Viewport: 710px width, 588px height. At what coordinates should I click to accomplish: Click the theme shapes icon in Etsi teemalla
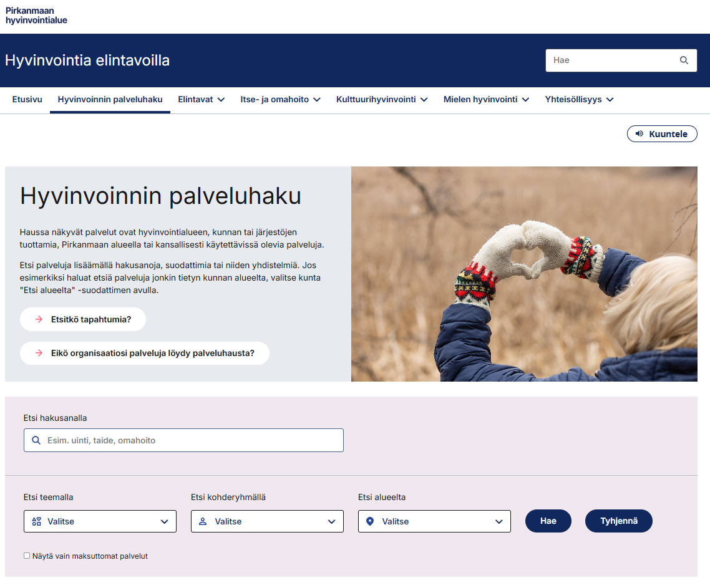(x=37, y=521)
